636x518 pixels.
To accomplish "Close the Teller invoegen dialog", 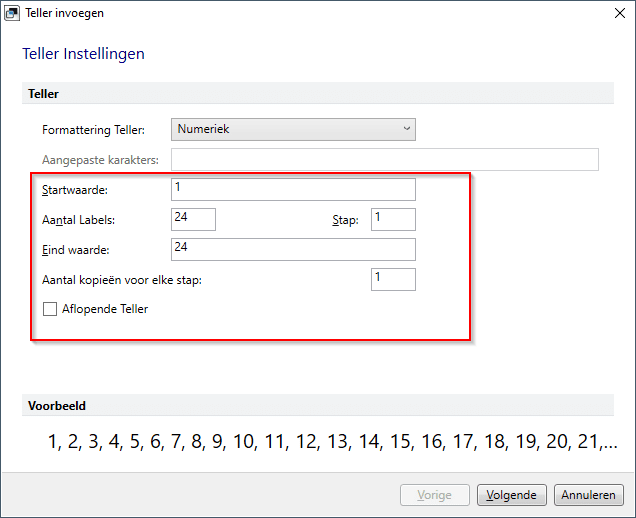I will pos(619,13).
